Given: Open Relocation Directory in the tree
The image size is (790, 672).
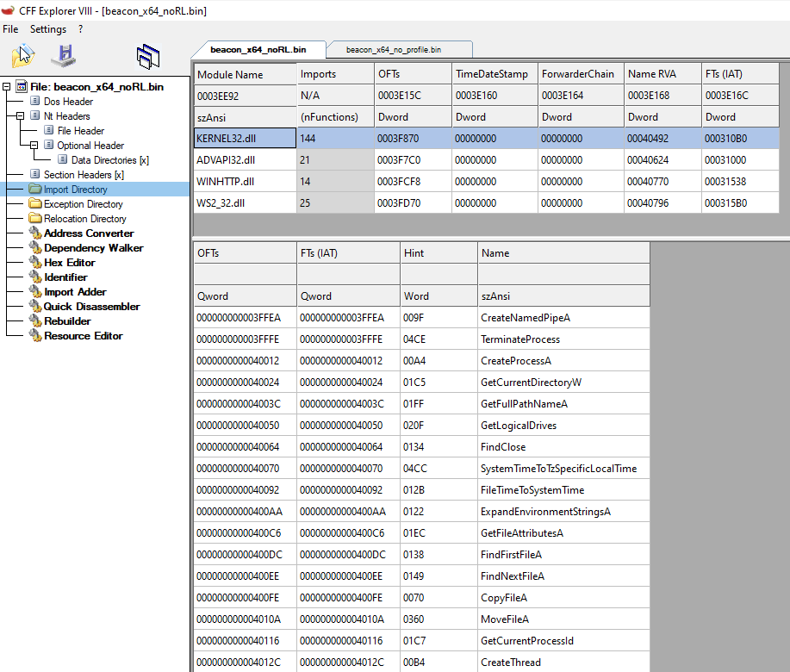Looking at the screenshot, I should point(84,218).
